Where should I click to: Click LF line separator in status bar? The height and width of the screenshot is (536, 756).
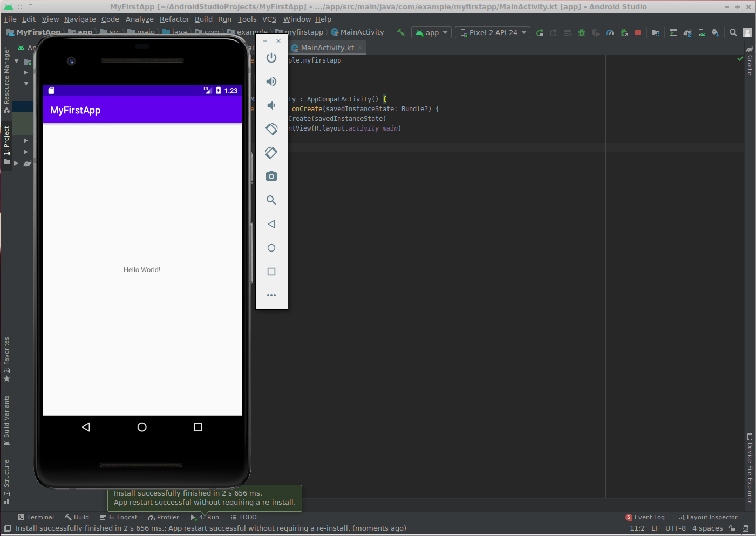tap(655, 528)
